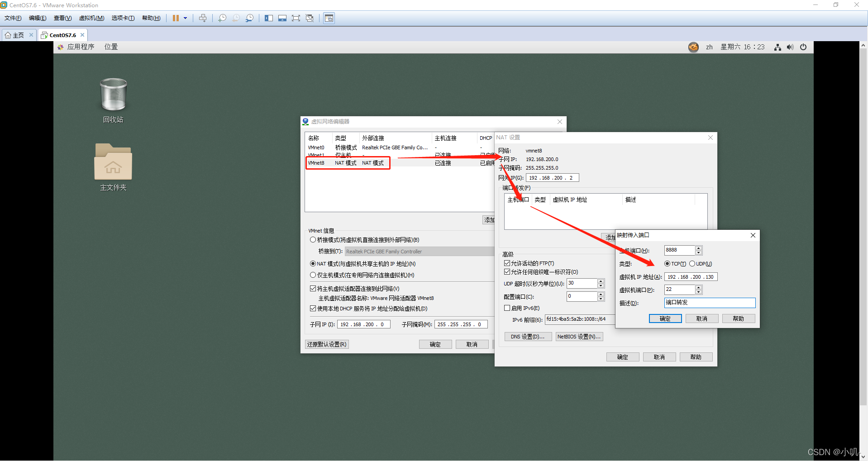Screen dimensions: 868x461
Task: Enable 启用 IPv6 checkbox
Action: pos(507,308)
